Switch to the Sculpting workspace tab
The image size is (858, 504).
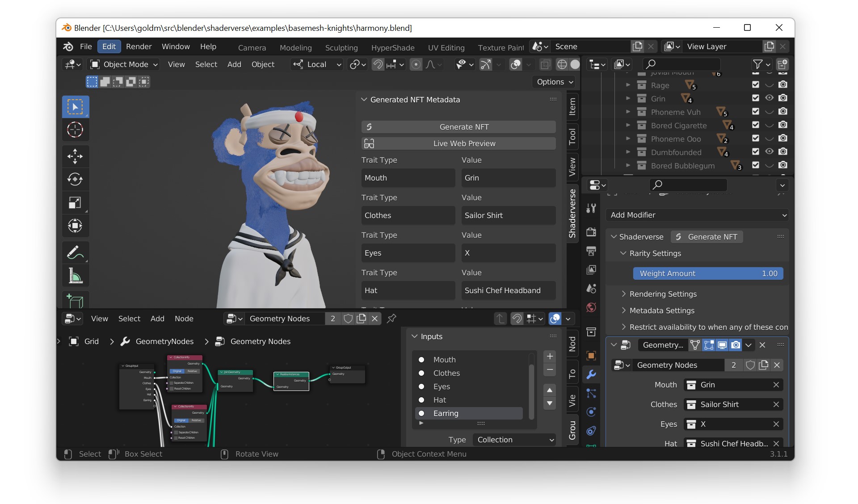click(x=341, y=47)
